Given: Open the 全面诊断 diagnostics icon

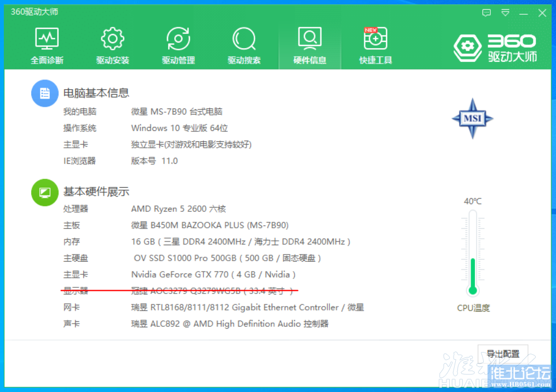Looking at the screenshot, I should [47, 39].
